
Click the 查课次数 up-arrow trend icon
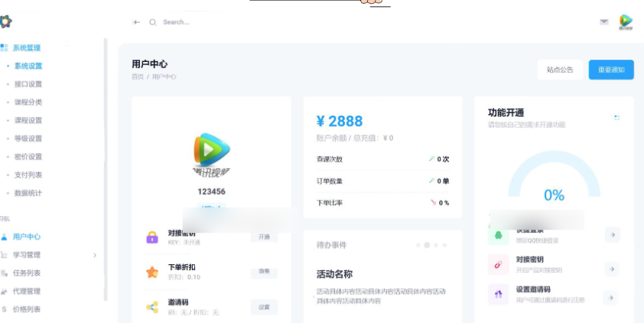[431, 158]
